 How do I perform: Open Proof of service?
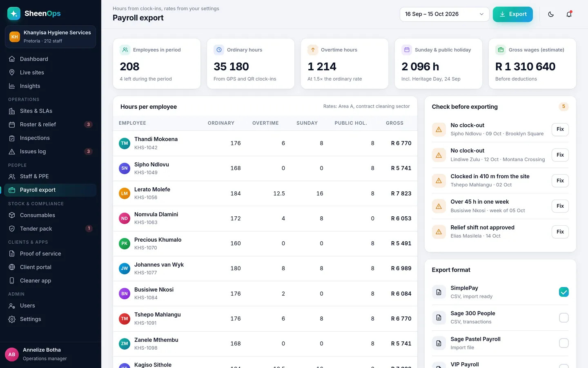pyautogui.click(x=50, y=254)
